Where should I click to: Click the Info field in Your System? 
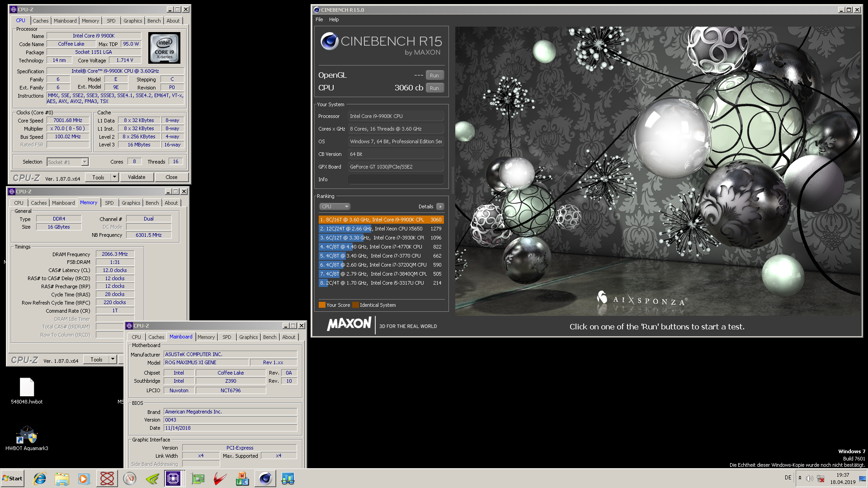pos(396,179)
